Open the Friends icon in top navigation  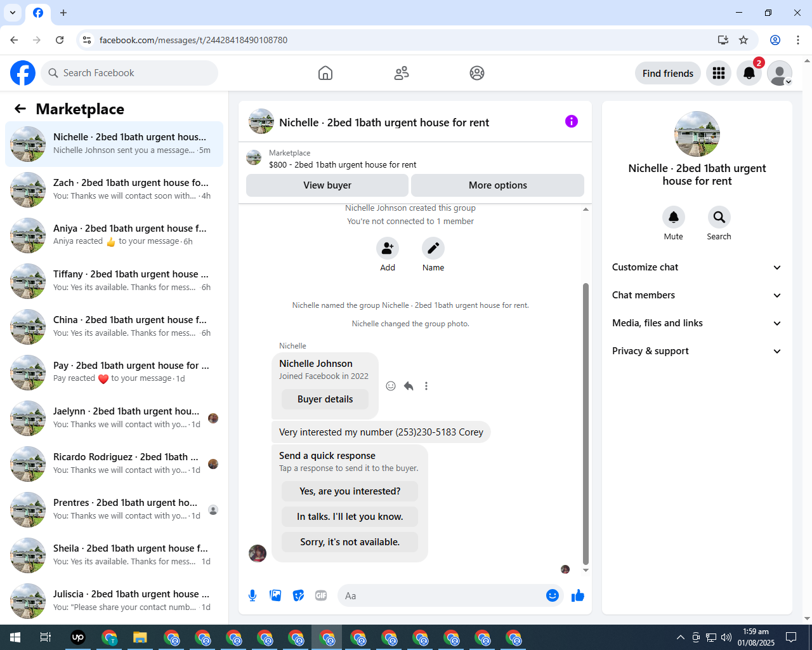point(402,73)
